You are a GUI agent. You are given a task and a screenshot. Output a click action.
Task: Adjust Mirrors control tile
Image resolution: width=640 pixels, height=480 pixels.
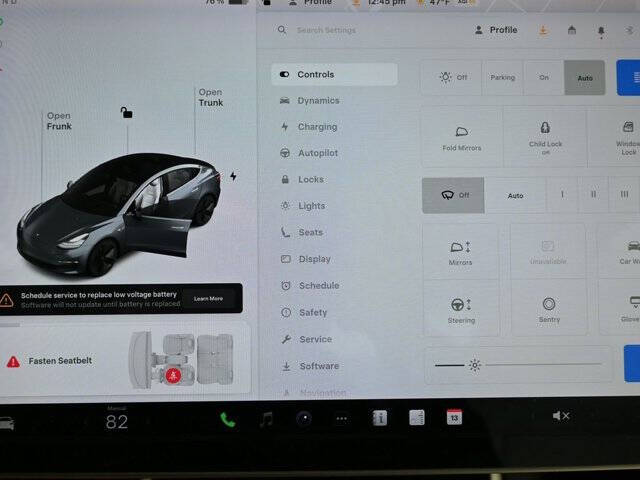pyautogui.click(x=460, y=252)
